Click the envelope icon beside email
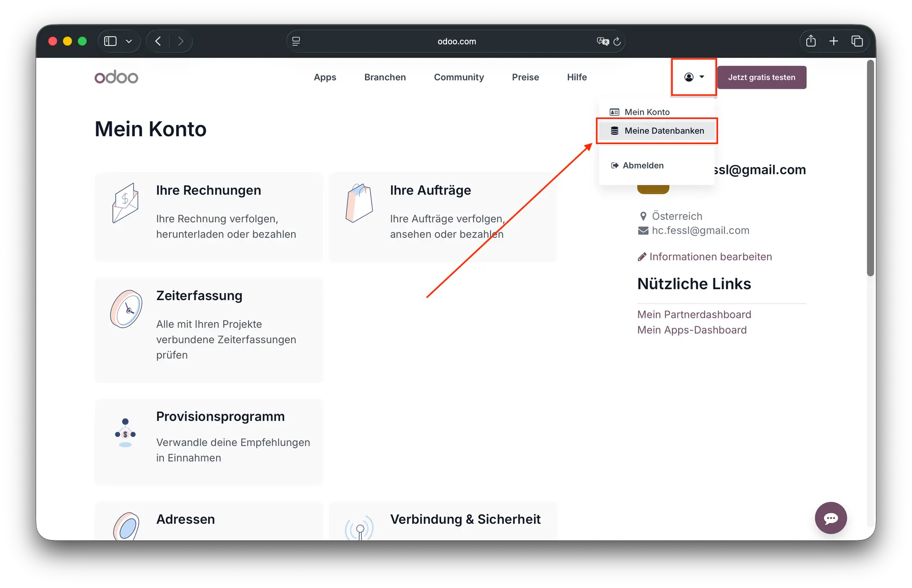The width and height of the screenshot is (912, 588). pos(643,231)
